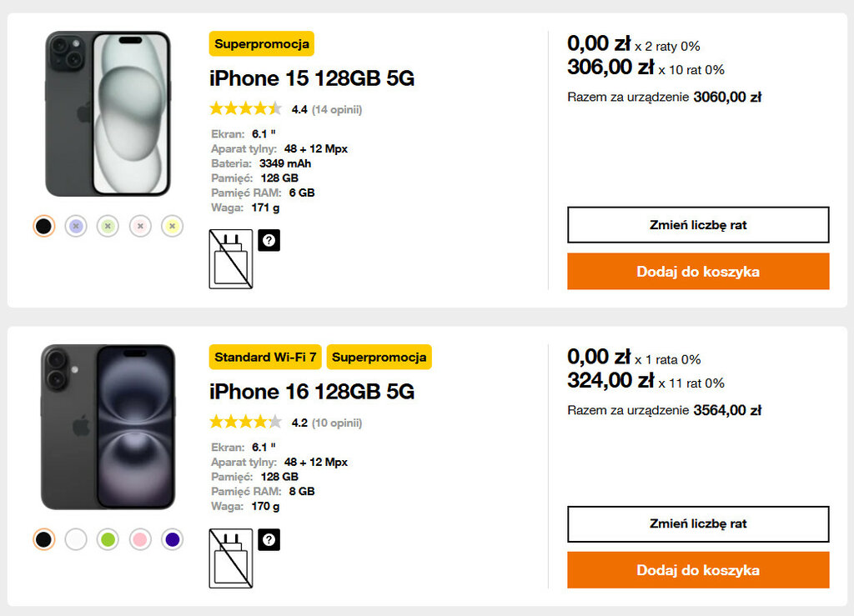The image size is (854, 616).
Task: Select dark blue color for iPhone 16
Action: 172,539
